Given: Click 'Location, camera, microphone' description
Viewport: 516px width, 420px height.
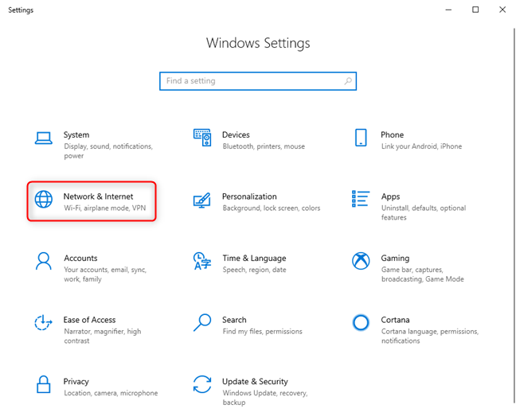Looking at the screenshot, I should point(111,393).
